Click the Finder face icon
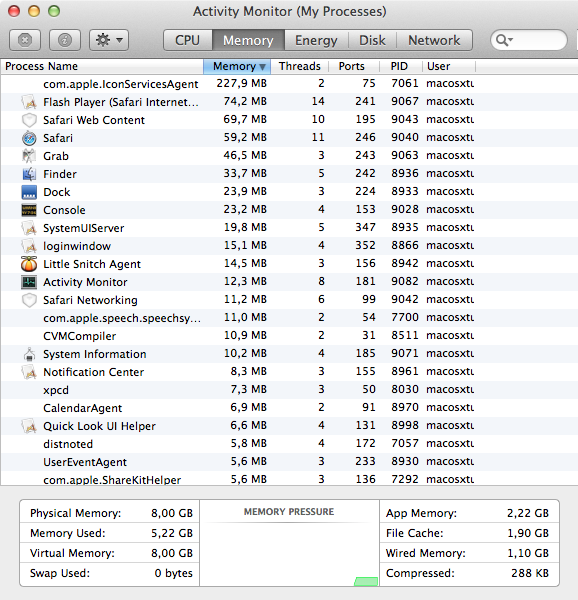578x600 pixels. pos(29,174)
